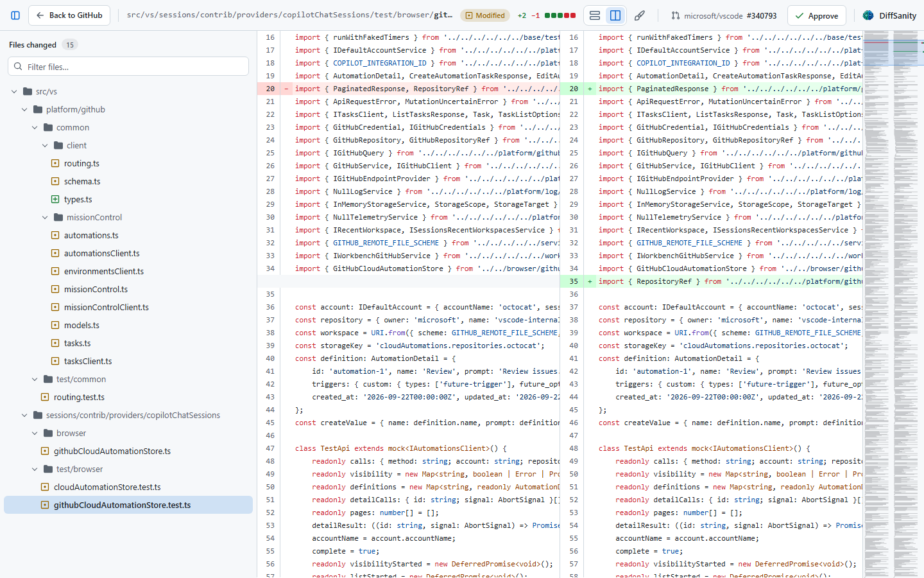Click the DiffSanity brain logo
The width and height of the screenshot is (924, 578).
click(x=868, y=15)
